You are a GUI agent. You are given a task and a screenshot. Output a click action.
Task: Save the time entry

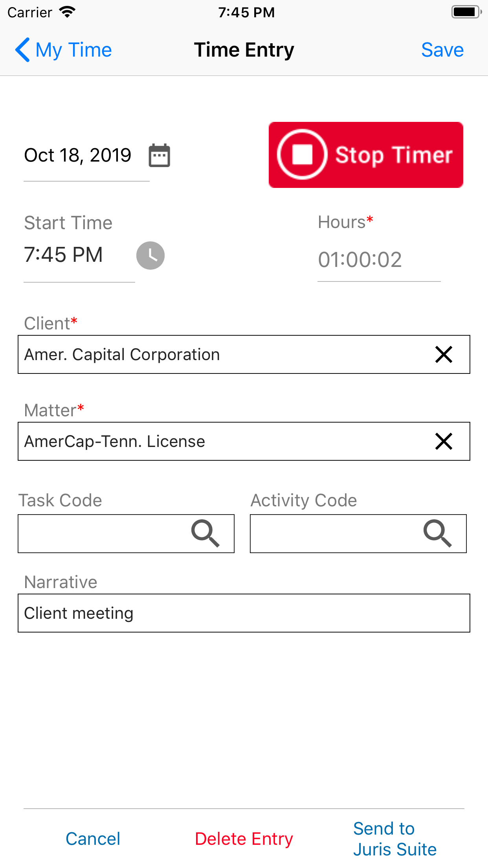pyautogui.click(x=442, y=50)
